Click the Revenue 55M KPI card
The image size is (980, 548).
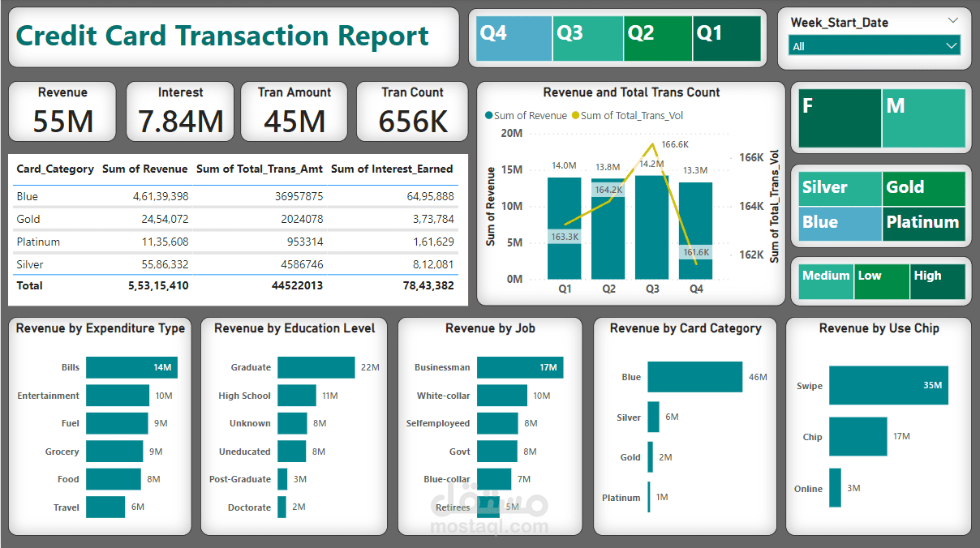[x=62, y=111]
